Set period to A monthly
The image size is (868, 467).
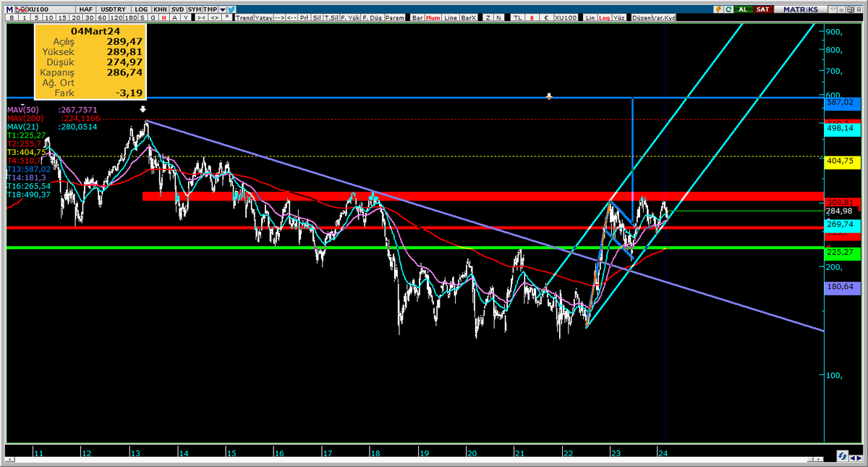click(176, 17)
